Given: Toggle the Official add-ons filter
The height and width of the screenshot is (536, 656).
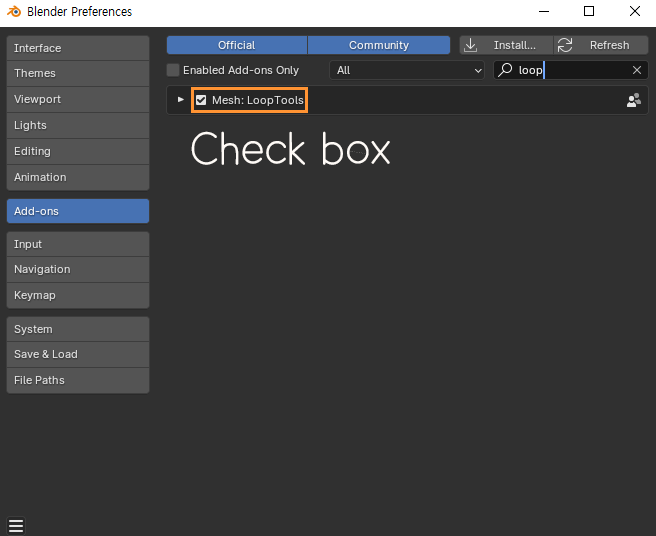Looking at the screenshot, I should (x=237, y=45).
